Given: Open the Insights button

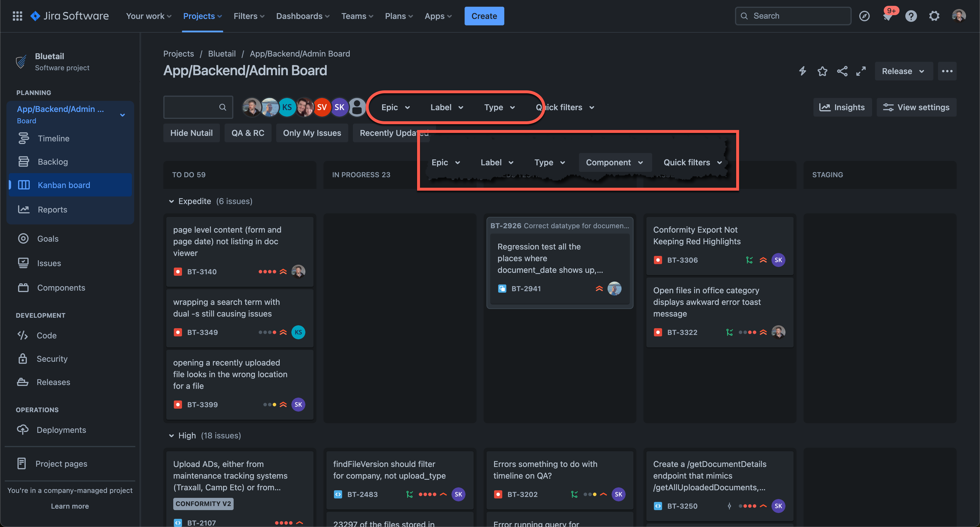Looking at the screenshot, I should point(842,107).
